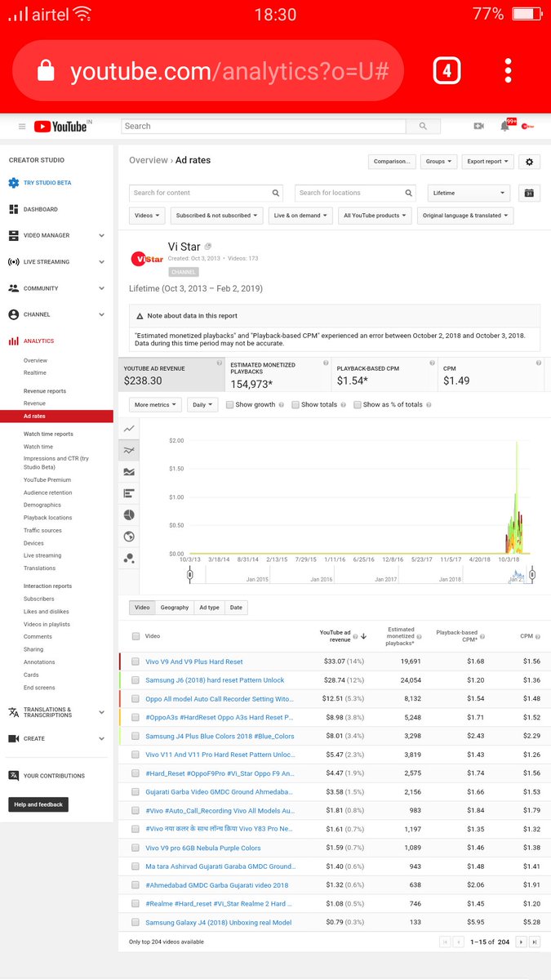This screenshot has height=980, width=551.
Task: Open the More metrics dropdown
Action: click(x=156, y=404)
